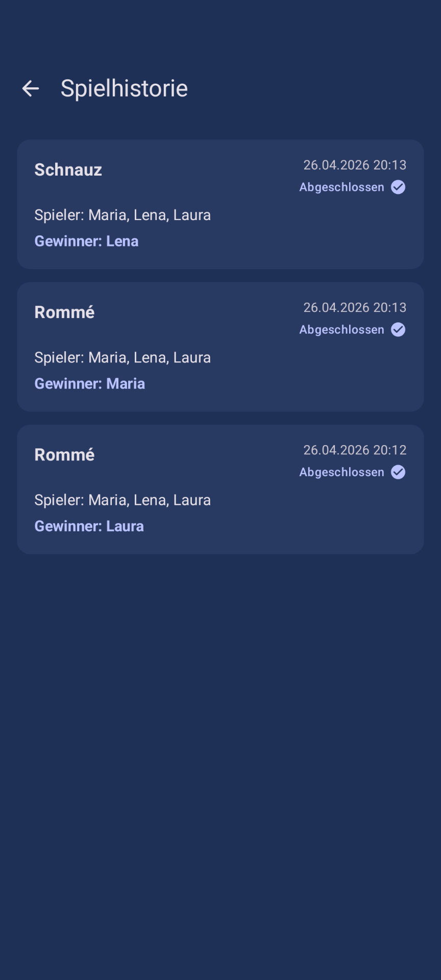Click the Schnauz game title
This screenshot has height=980, width=441.
click(68, 169)
